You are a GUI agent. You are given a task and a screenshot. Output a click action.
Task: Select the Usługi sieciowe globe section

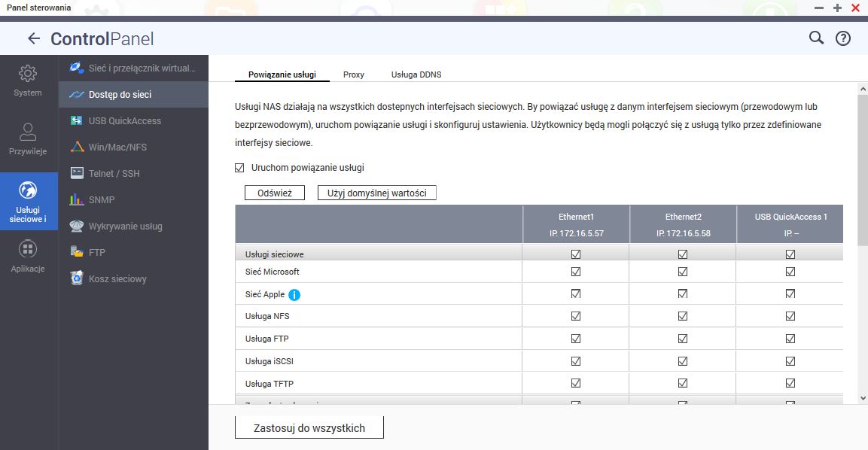tap(28, 201)
